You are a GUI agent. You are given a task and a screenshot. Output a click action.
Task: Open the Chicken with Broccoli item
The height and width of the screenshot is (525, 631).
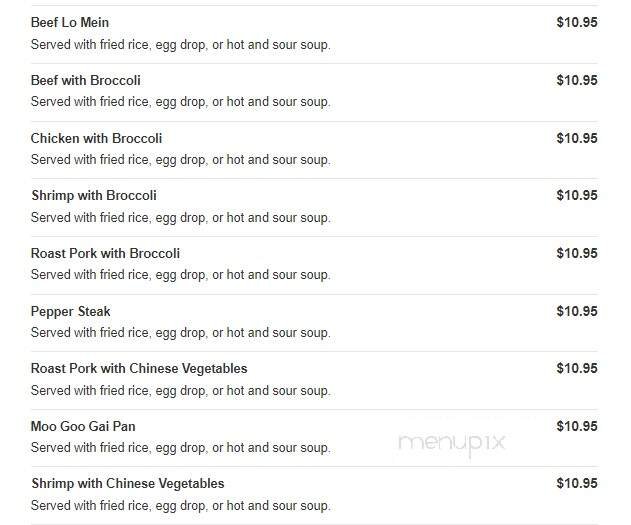coord(96,138)
